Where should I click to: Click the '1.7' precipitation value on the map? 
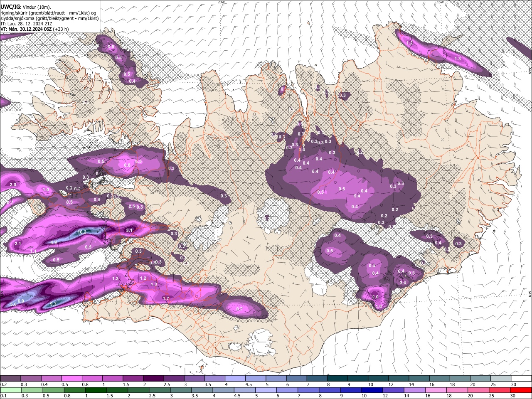(166, 298)
